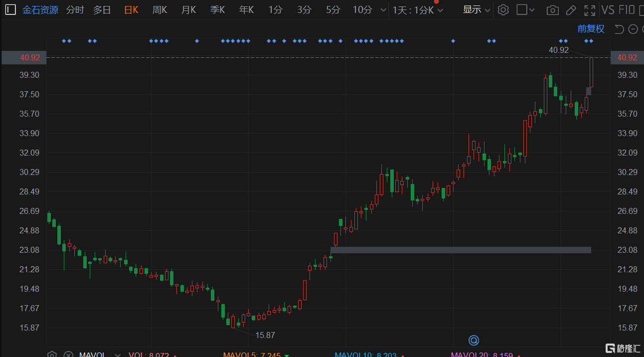Select the 季K quarterly candlestick tab
The width and height of the screenshot is (644, 357).
tap(217, 9)
